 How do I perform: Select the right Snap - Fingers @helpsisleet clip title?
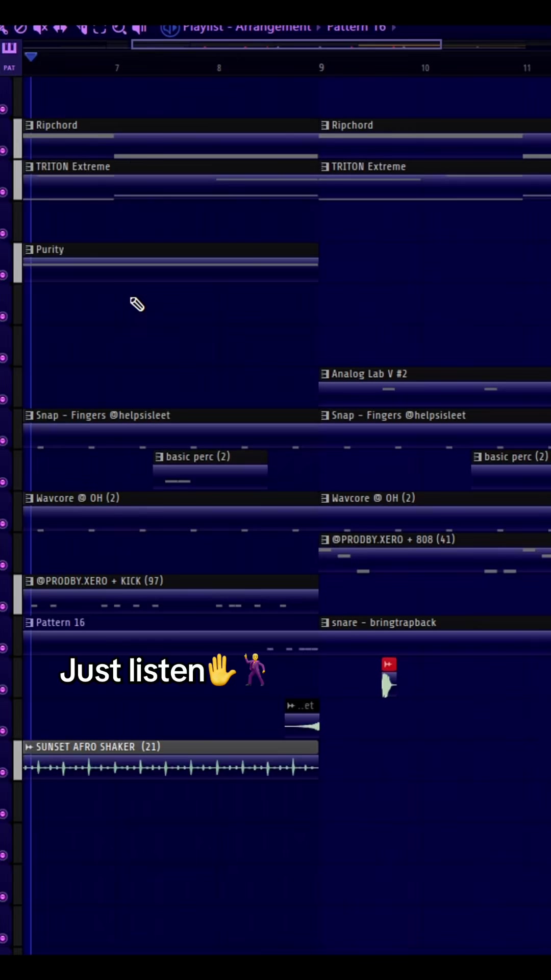(398, 415)
